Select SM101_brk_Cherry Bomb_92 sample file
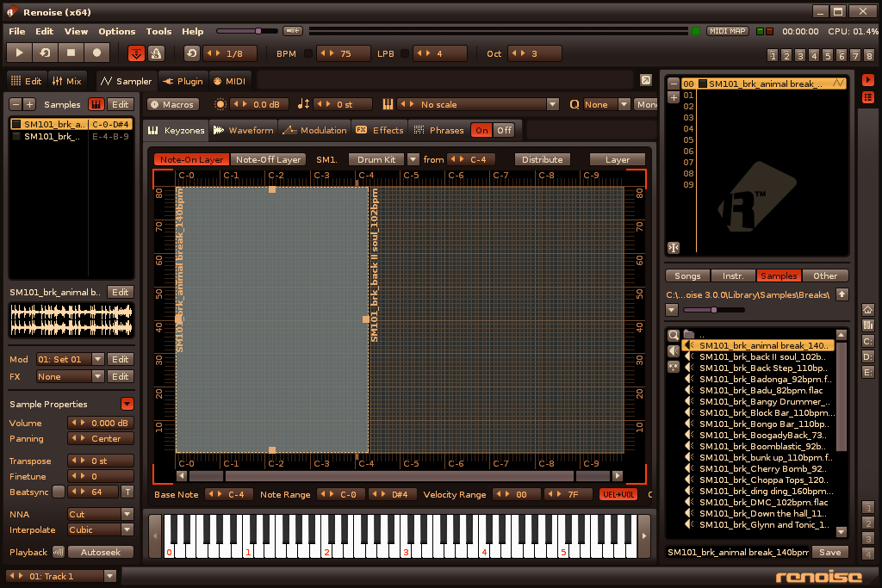Image resolution: width=882 pixels, height=588 pixels. pyautogui.click(x=758, y=468)
